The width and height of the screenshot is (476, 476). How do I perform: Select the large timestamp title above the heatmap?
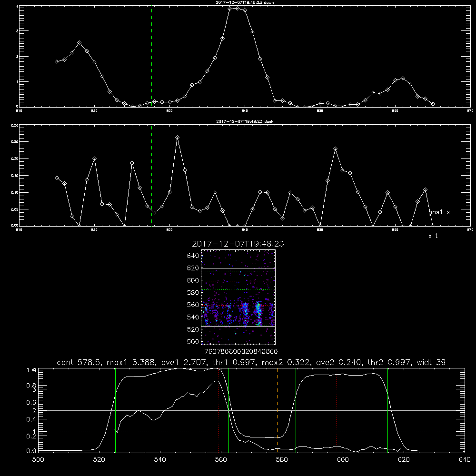coord(238,244)
